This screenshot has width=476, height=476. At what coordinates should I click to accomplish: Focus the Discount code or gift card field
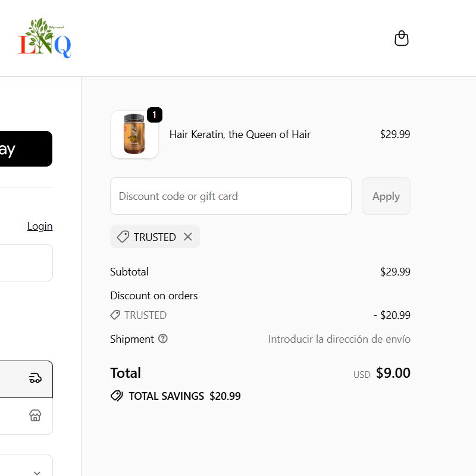[231, 196]
